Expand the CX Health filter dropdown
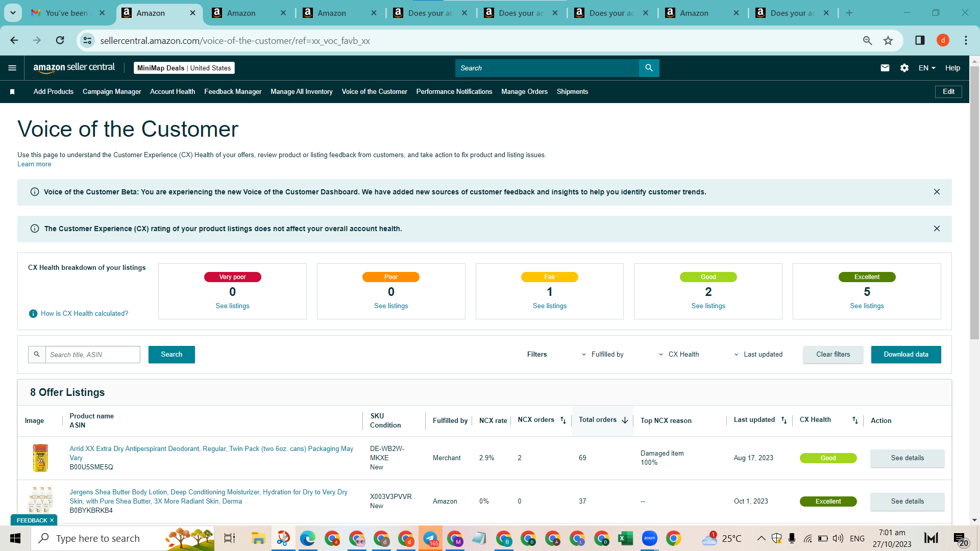980x551 pixels. (x=679, y=355)
